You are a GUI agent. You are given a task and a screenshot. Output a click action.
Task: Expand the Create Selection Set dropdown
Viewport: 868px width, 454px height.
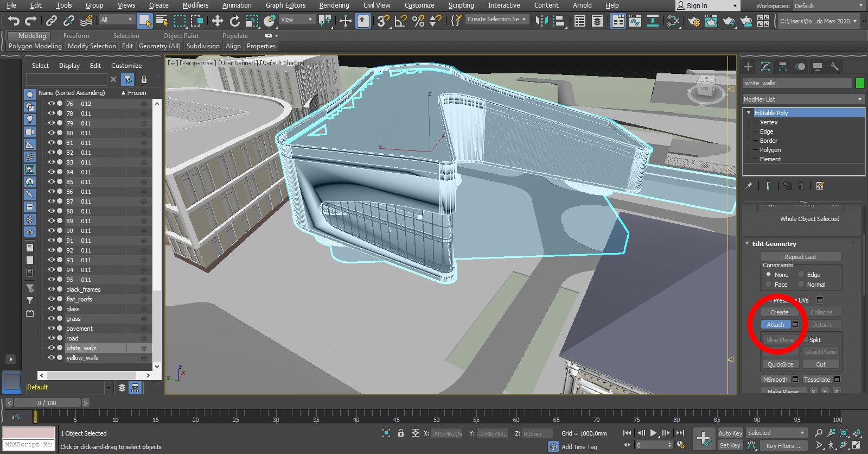(524, 20)
